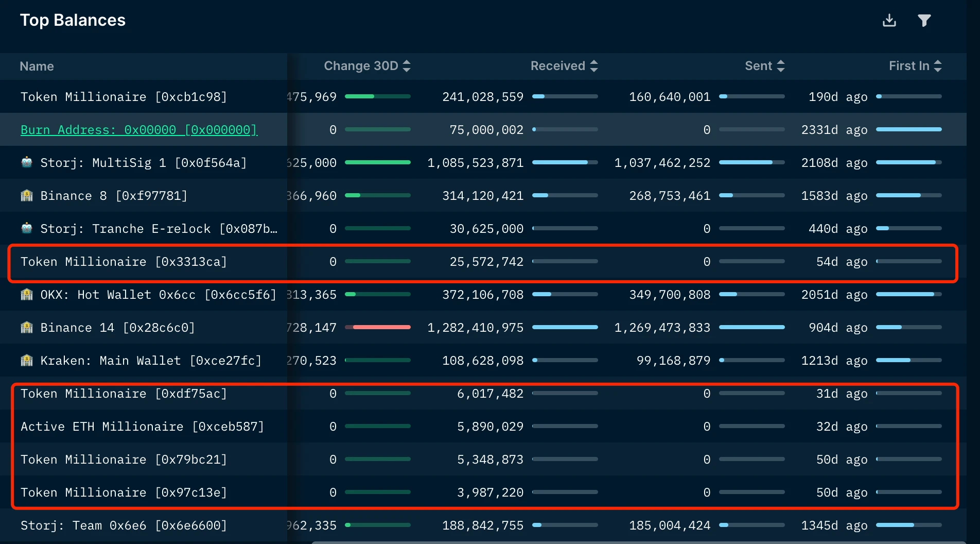Select Storj: Team [0x6e6600] row
The width and height of the screenshot is (980, 544).
tap(124, 525)
